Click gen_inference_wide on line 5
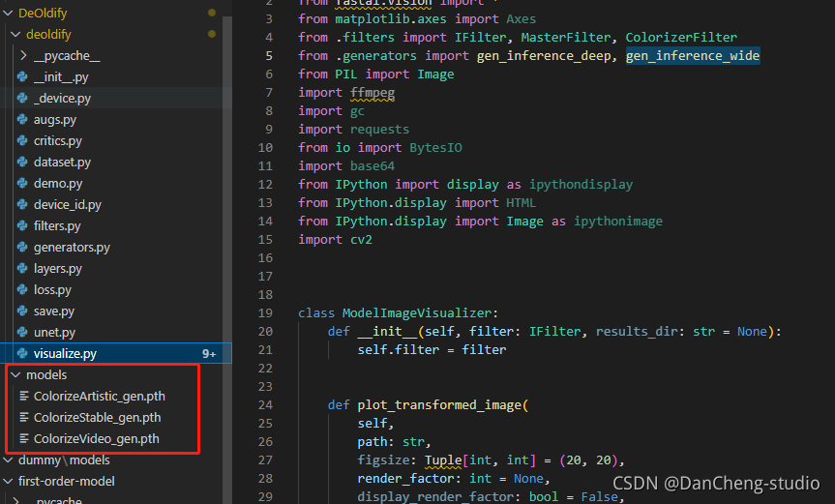835x504 pixels. (x=693, y=56)
